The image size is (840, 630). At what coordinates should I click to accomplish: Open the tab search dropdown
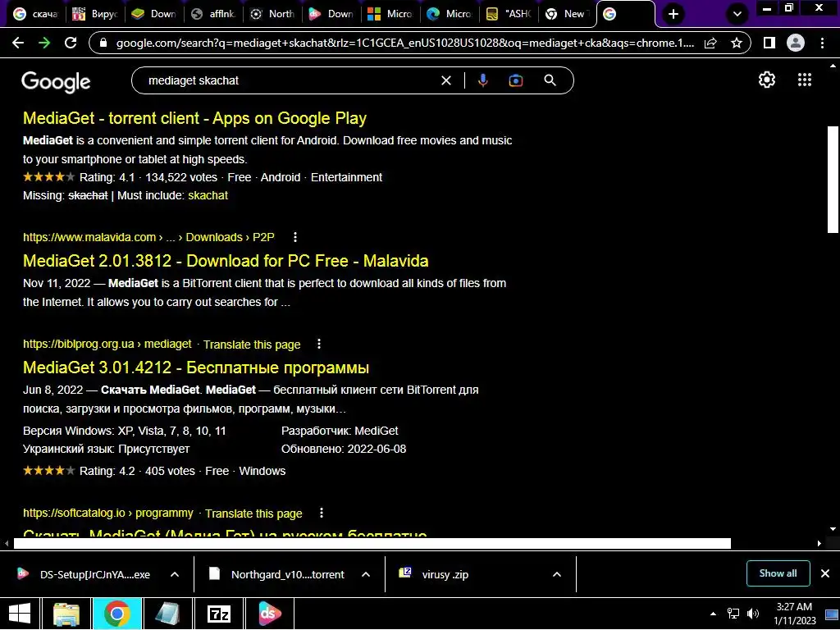(737, 14)
